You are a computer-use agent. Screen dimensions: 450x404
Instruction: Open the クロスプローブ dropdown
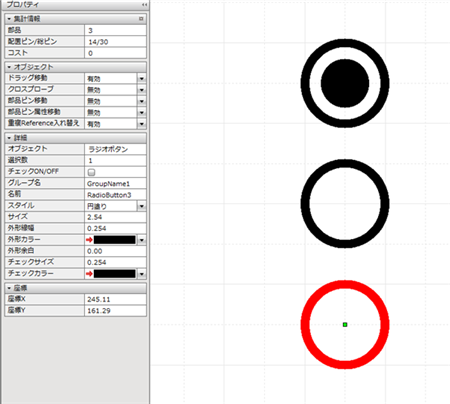pos(142,90)
